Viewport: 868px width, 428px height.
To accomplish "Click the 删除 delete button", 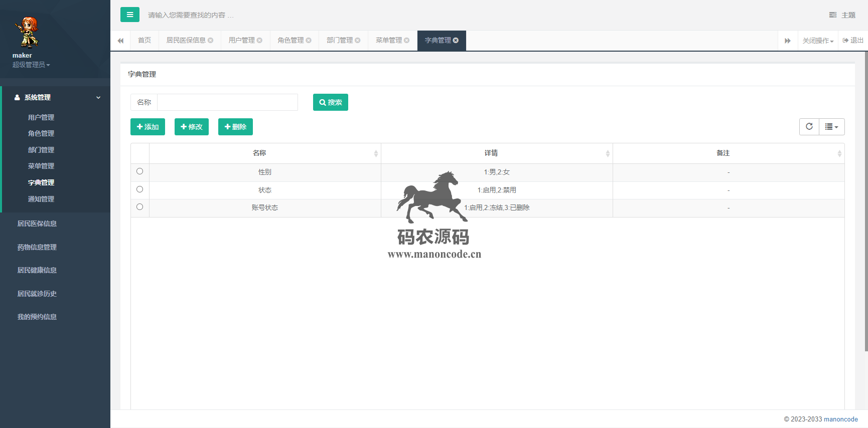I will click(235, 127).
